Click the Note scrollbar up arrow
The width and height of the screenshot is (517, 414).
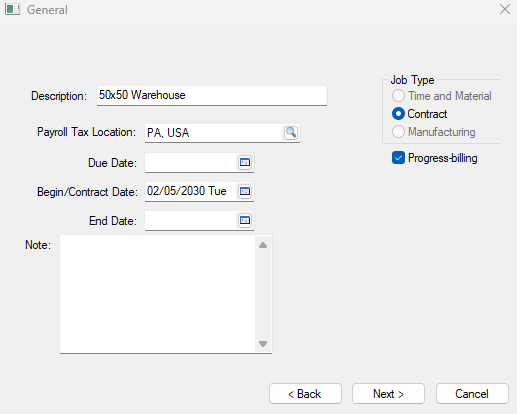pyautogui.click(x=263, y=245)
